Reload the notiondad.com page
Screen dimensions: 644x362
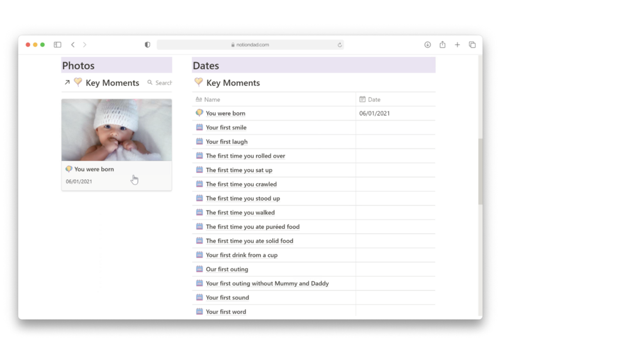click(340, 45)
